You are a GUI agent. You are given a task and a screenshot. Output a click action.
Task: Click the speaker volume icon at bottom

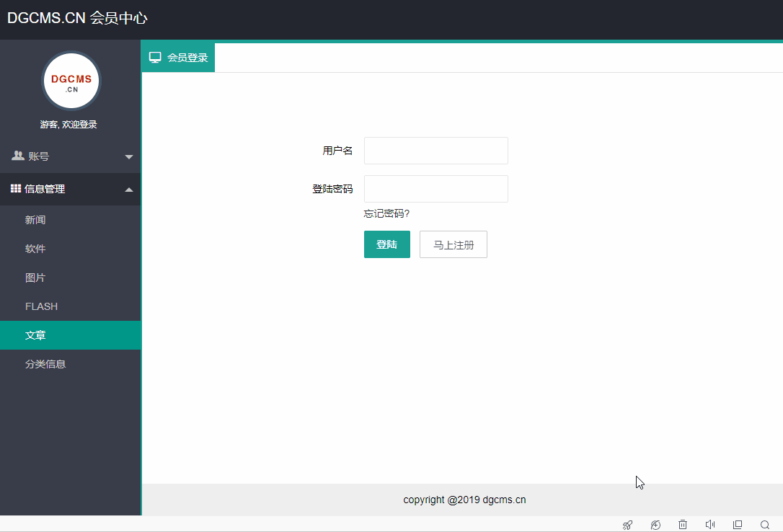(709, 524)
